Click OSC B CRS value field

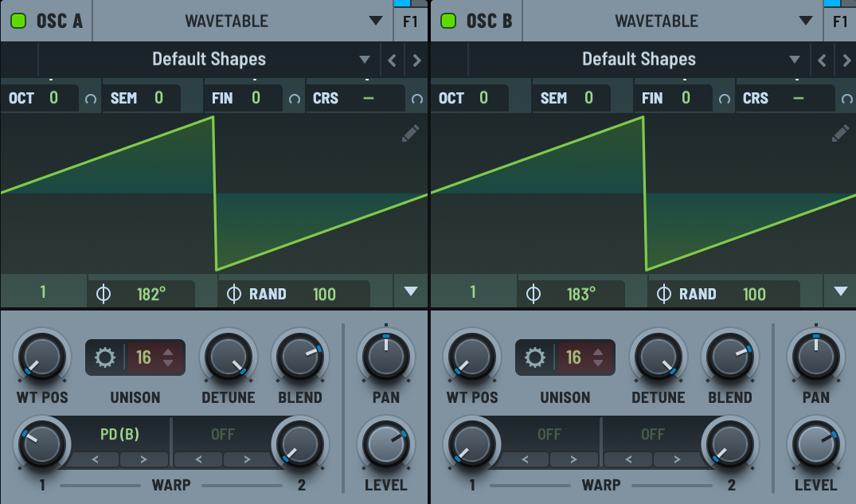[786, 98]
